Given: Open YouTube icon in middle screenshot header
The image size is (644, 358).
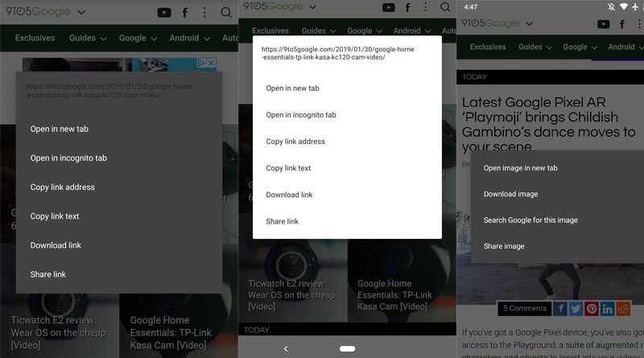Looking at the screenshot, I should coord(389,7).
